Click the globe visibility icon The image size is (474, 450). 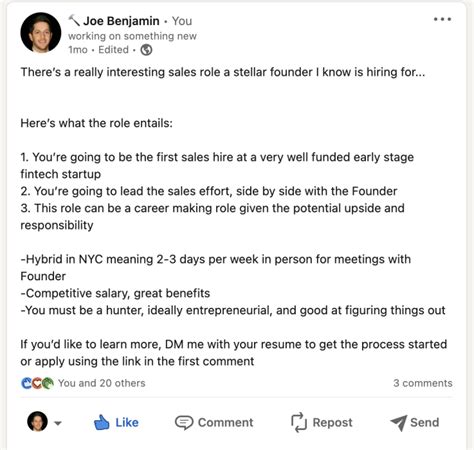(146, 50)
